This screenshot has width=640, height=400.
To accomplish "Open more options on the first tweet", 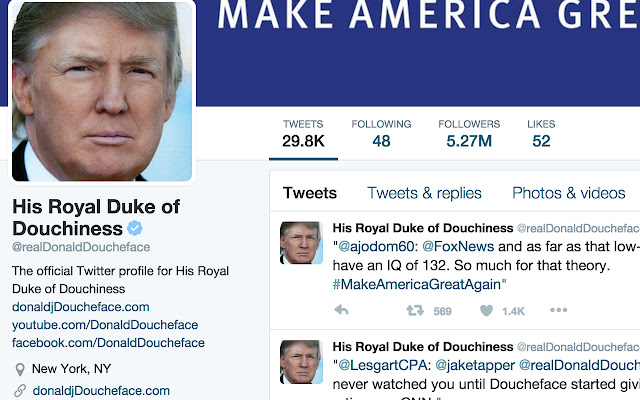I will pyautogui.click(x=558, y=310).
